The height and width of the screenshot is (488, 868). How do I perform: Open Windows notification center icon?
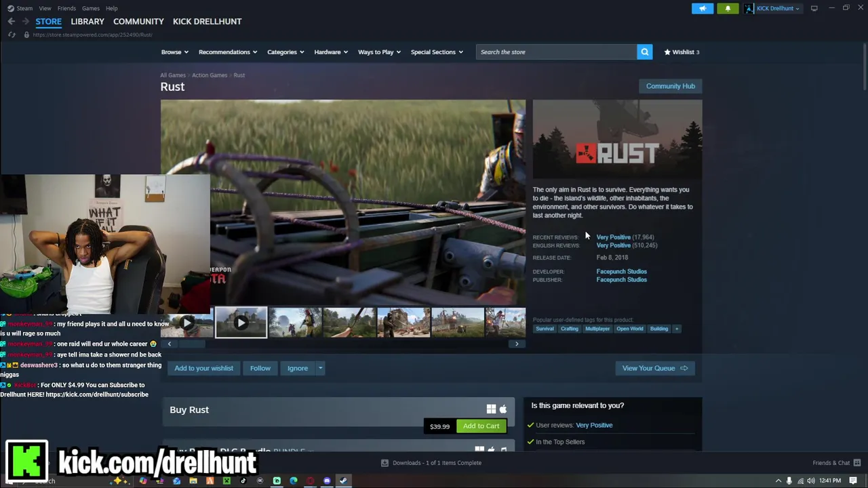pyautogui.click(x=853, y=481)
